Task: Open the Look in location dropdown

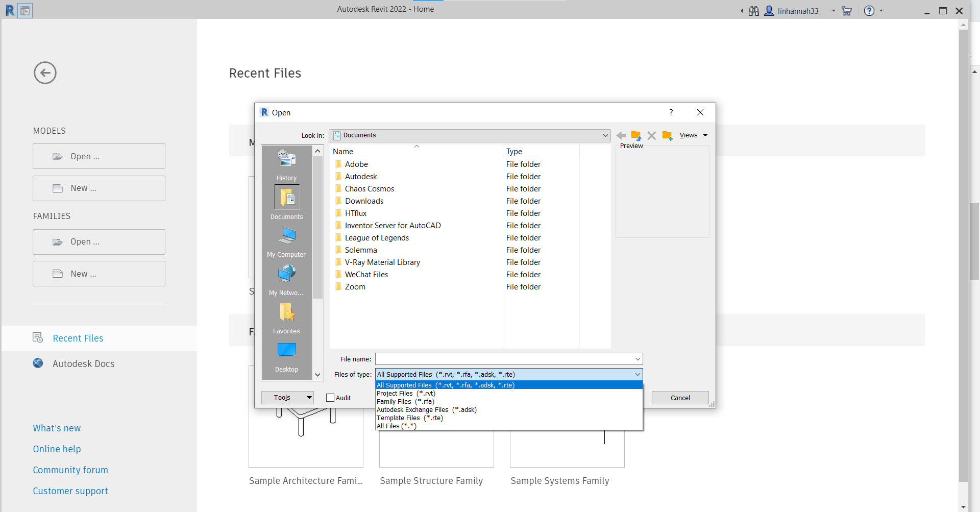Action: [x=605, y=135]
